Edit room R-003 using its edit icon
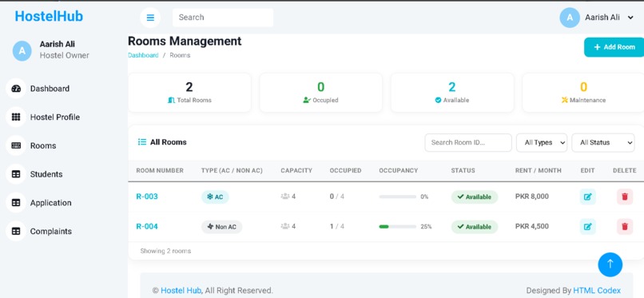The image size is (644, 298). pyautogui.click(x=588, y=197)
